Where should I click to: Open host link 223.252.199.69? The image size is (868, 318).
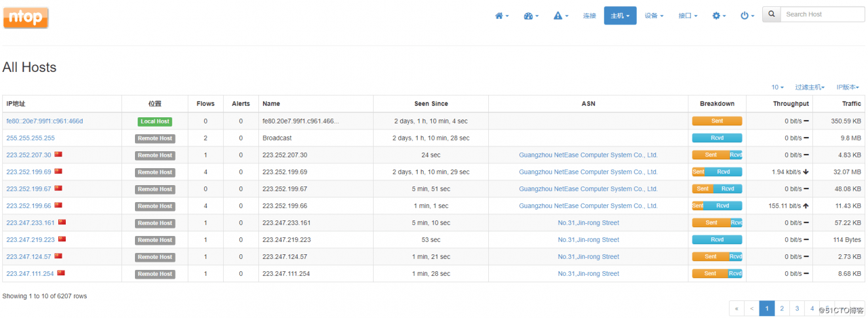[x=28, y=172]
